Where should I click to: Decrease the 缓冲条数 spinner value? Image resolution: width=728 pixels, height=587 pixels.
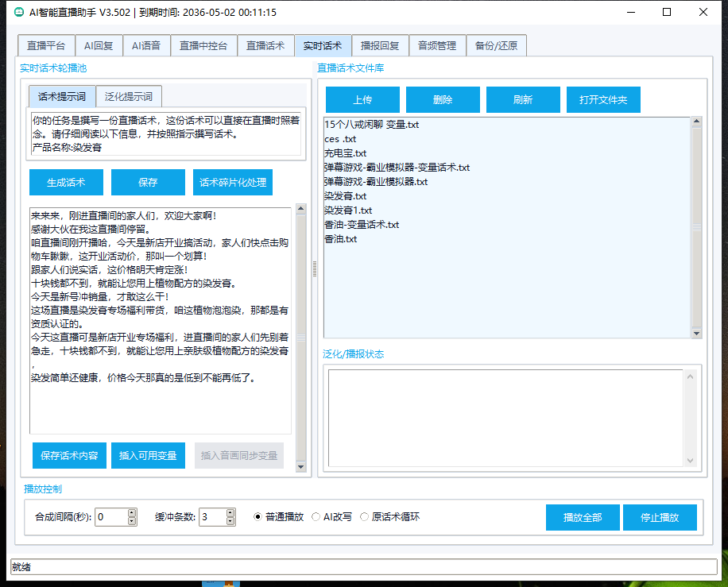230,521
